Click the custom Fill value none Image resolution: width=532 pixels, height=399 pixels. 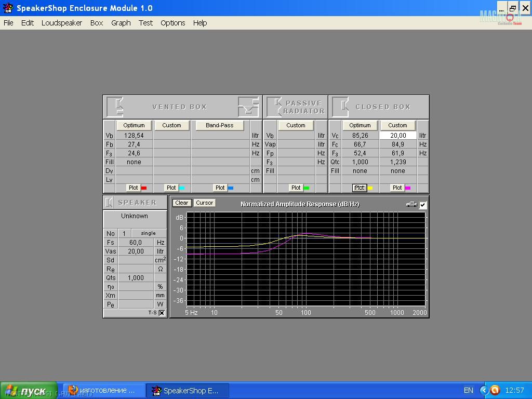pos(397,170)
